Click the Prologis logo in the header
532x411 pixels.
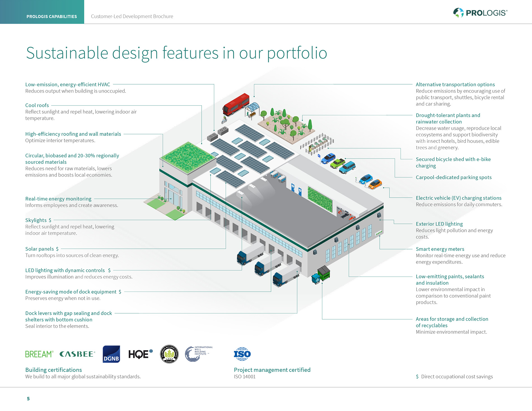pyautogui.click(x=480, y=13)
